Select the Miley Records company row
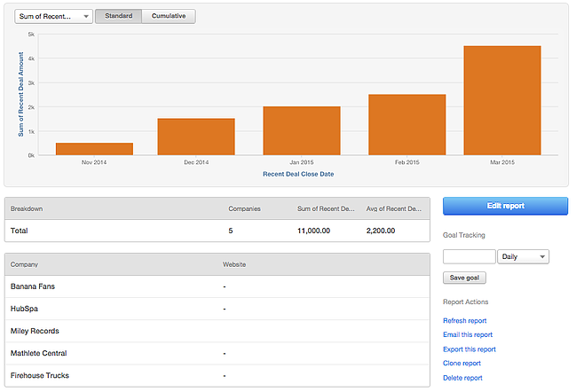 37,331
